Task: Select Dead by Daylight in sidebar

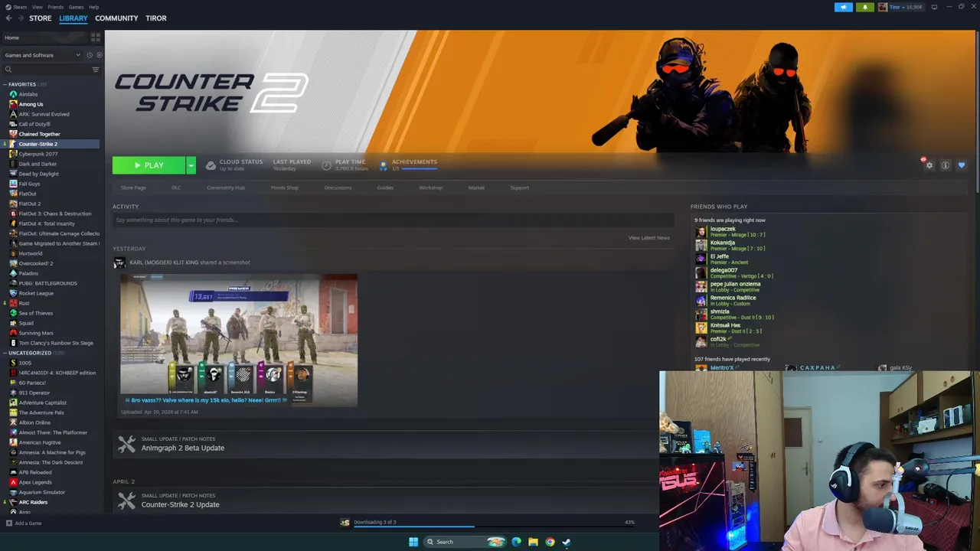Action: (38, 174)
